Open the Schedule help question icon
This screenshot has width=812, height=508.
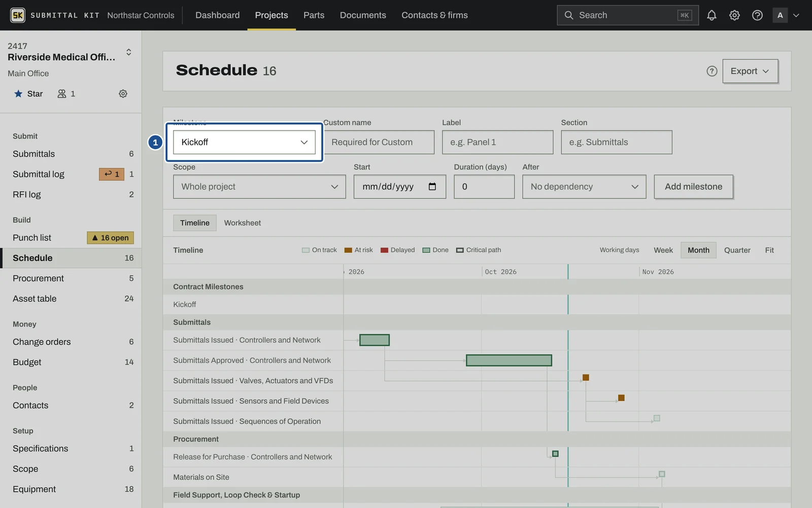(x=712, y=71)
